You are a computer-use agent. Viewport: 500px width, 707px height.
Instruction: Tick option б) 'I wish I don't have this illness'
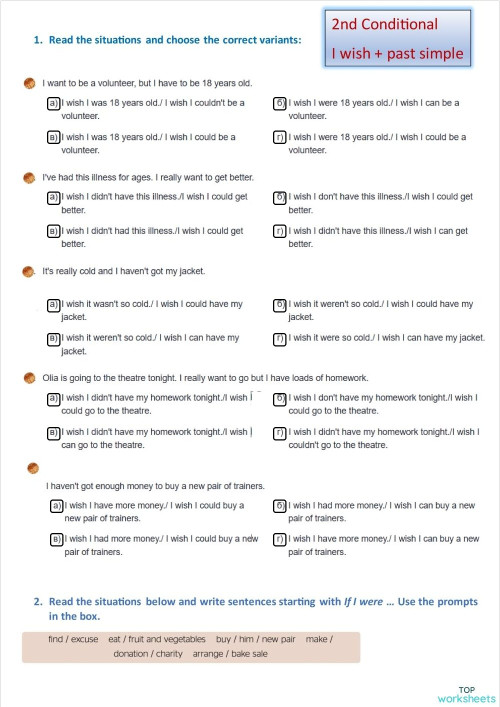click(280, 197)
